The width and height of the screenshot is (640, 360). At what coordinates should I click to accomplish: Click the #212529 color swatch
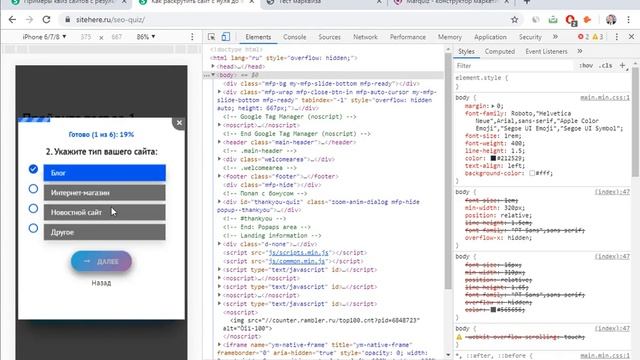[x=493, y=158]
